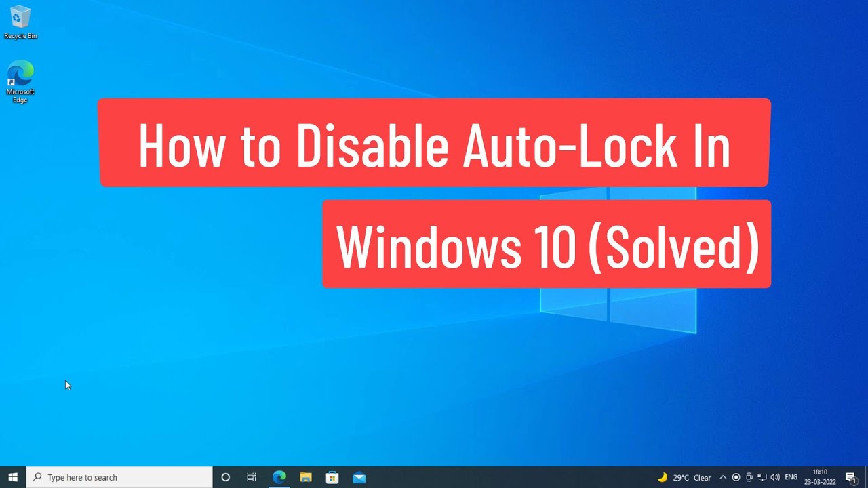Viewport: 868px width, 488px height.
Task: Open the Recycle Bin desktop icon
Action: (20, 22)
